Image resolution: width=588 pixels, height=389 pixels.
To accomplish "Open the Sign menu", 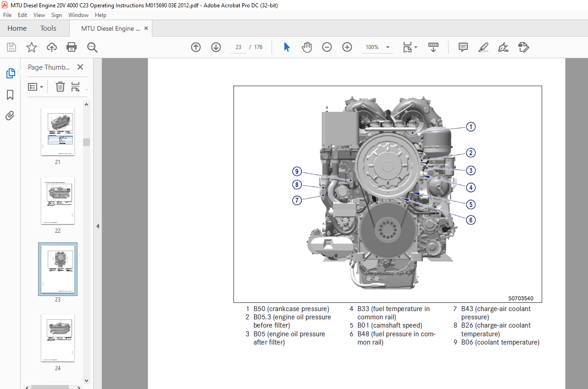I will click(56, 15).
